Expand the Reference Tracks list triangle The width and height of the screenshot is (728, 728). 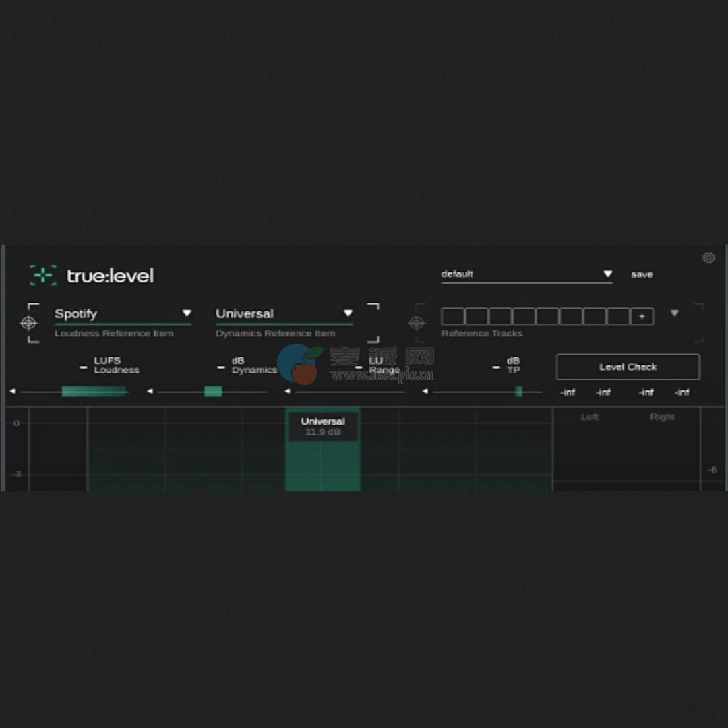674,313
